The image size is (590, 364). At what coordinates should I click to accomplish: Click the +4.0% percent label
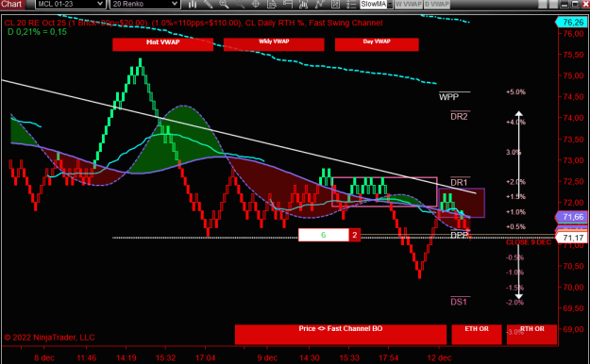[515, 123]
